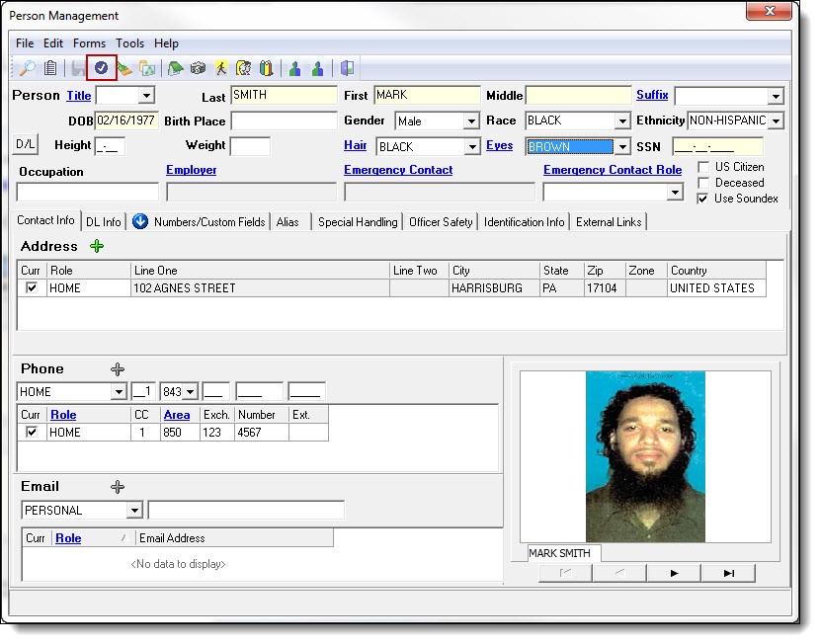Click the Birth Place input field
This screenshot has height=644, width=820.
point(284,121)
